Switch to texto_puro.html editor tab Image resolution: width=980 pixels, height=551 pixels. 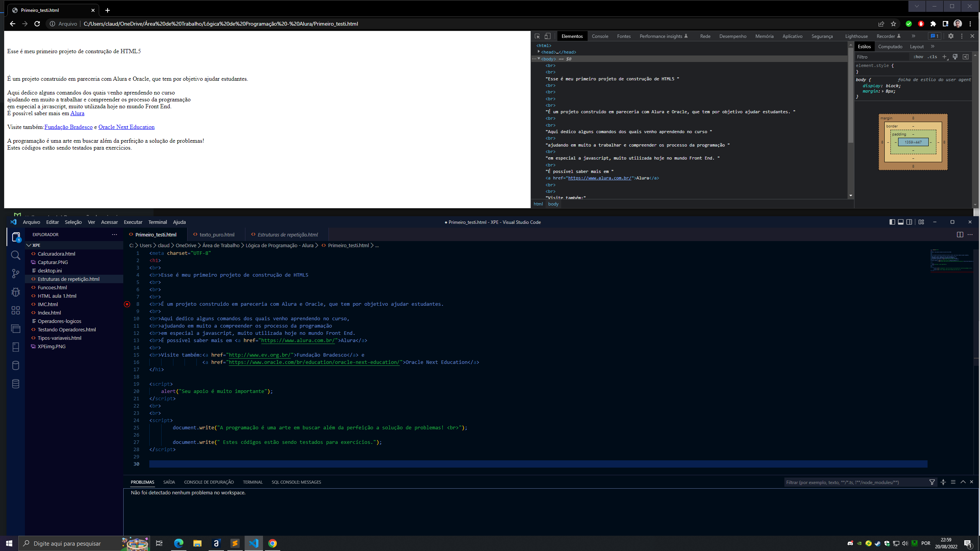pyautogui.click(x=217, y=235)
